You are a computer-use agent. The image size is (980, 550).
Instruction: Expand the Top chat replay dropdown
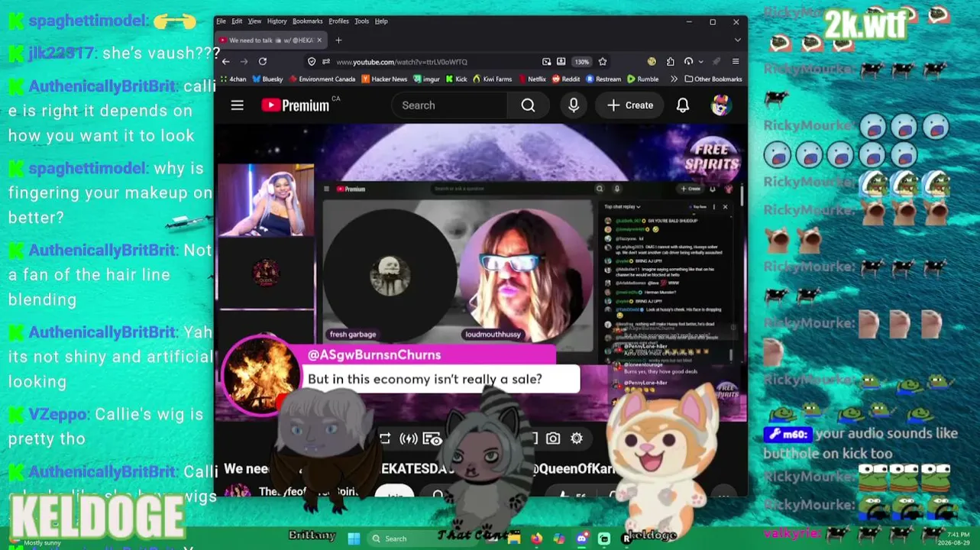[623, 206]
